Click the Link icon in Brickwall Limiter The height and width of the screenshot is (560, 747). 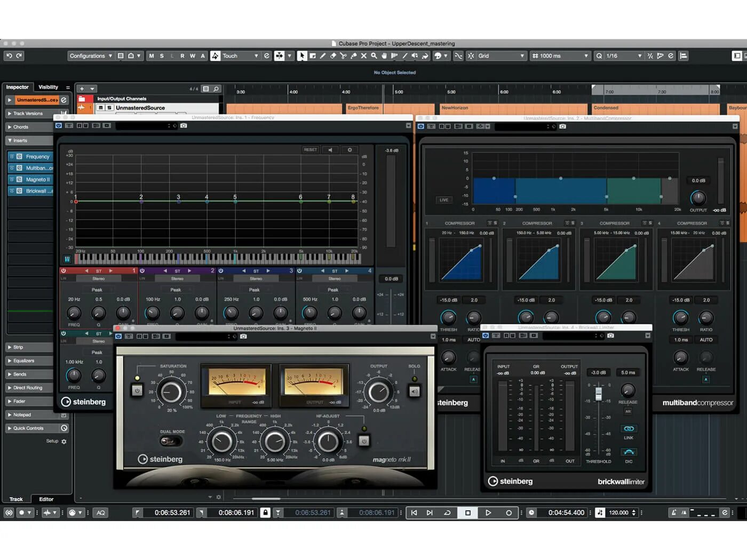[x=629, y=428]
